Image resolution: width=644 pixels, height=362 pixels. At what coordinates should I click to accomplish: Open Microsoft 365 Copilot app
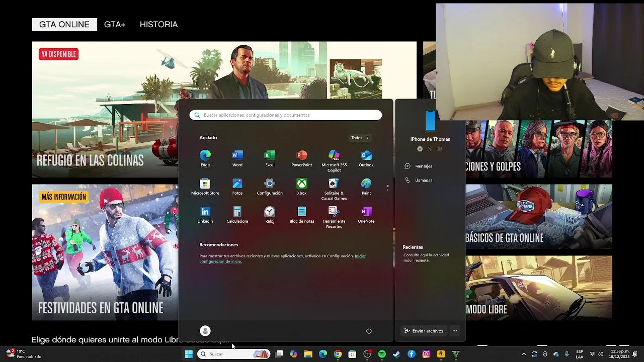pyautogui.click(x=334, y=161)
